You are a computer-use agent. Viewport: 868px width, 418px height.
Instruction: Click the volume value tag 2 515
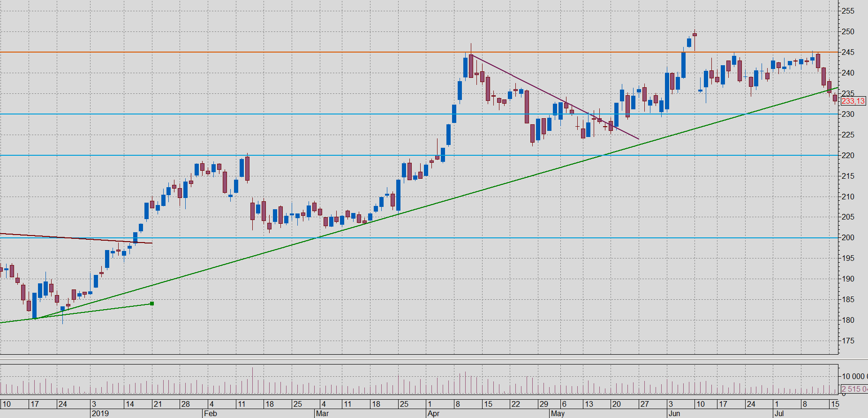click(854, 389)
